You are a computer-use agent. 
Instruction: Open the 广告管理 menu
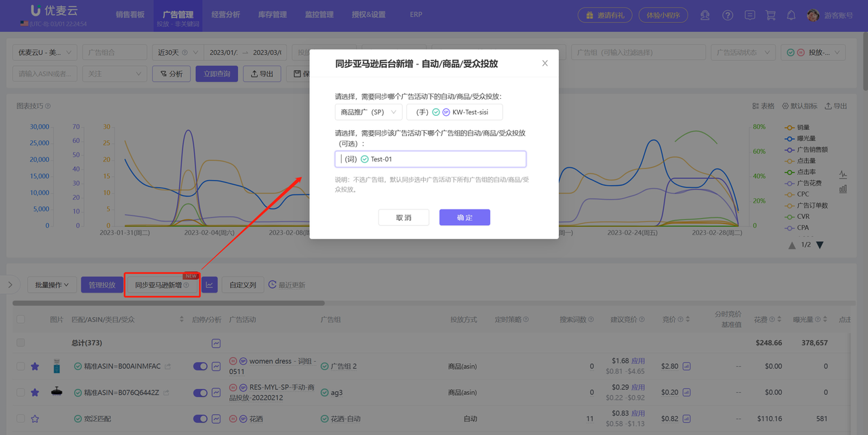(178, 14)
